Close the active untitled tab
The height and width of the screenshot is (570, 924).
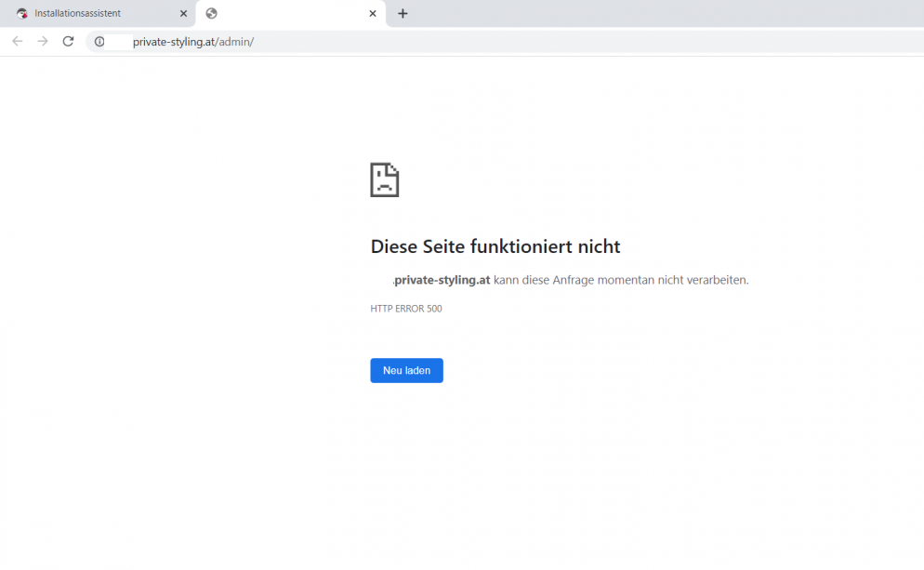pos(373,14)
